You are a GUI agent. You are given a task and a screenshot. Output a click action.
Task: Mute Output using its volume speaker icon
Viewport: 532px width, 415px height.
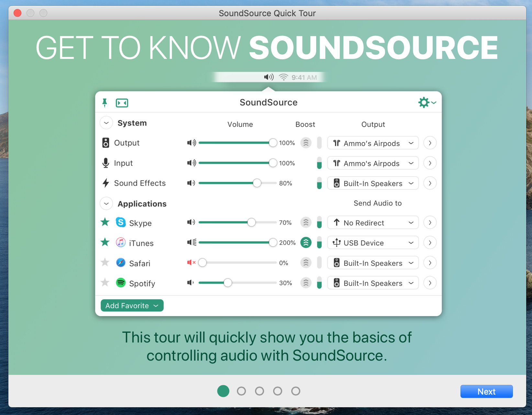(x=192, y=143)
